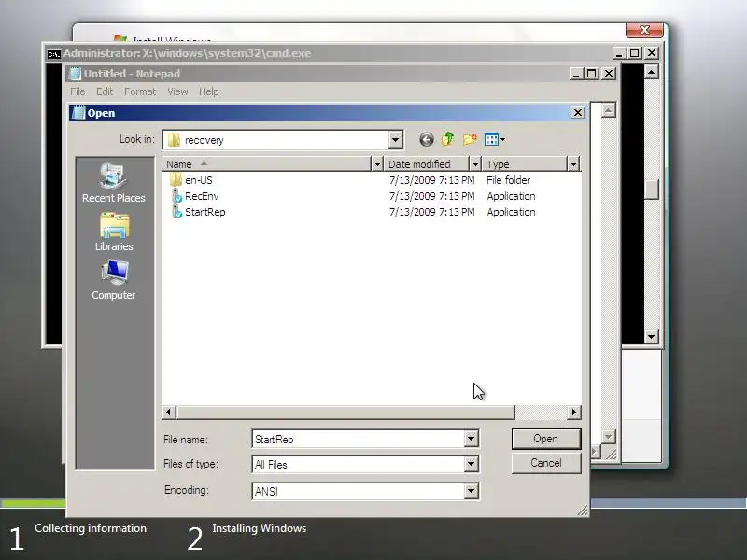This screenshot has width=747, height=560.
Task: Open the Notepad File menu
Action: [78, 91]
